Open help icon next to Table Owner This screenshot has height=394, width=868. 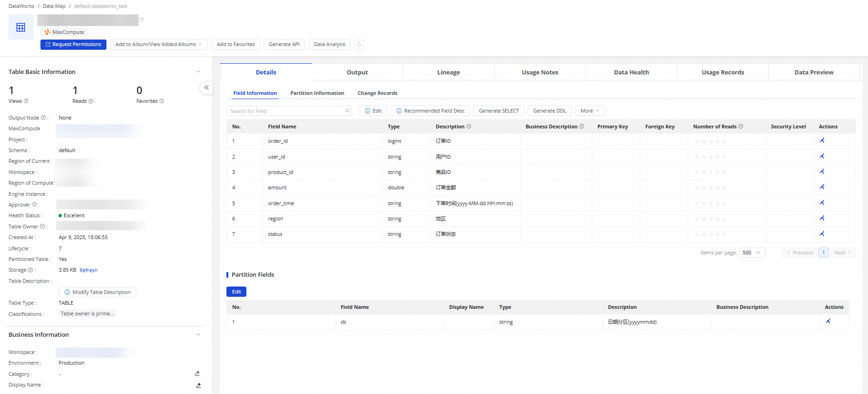tap(42, 227)
